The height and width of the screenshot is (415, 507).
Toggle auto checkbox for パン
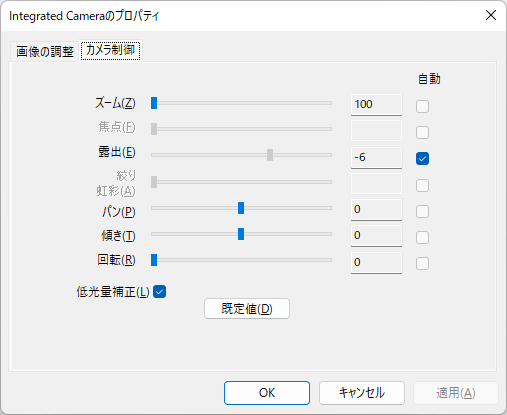pyautogui.click(x=422, y=211)
